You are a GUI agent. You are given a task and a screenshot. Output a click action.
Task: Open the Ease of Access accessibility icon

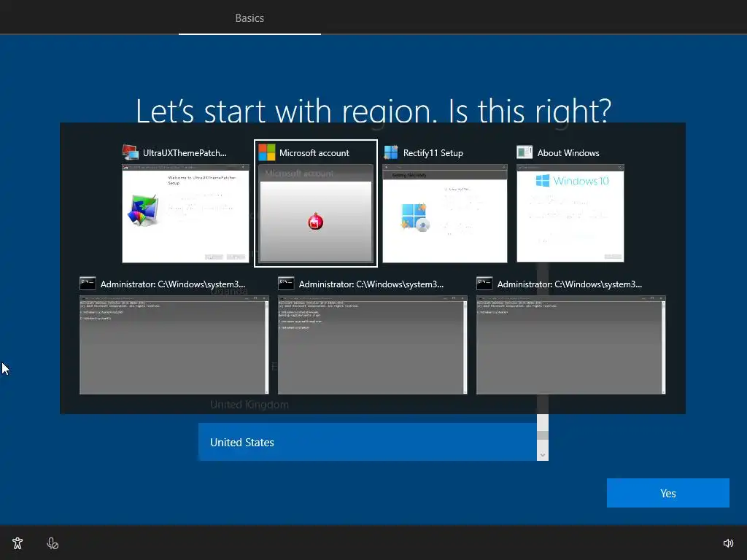pyautogui.click(x=18, y=543)
